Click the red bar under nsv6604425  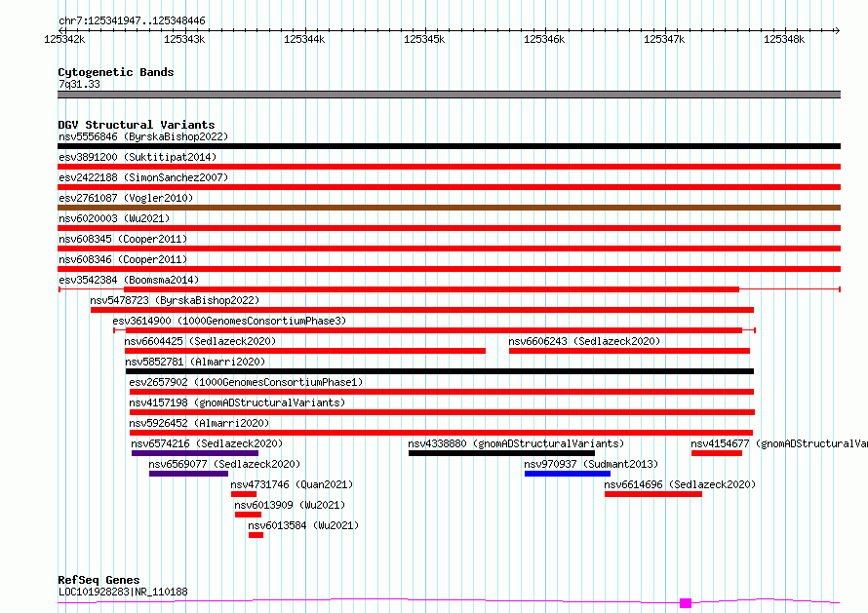tap(305, 351)
